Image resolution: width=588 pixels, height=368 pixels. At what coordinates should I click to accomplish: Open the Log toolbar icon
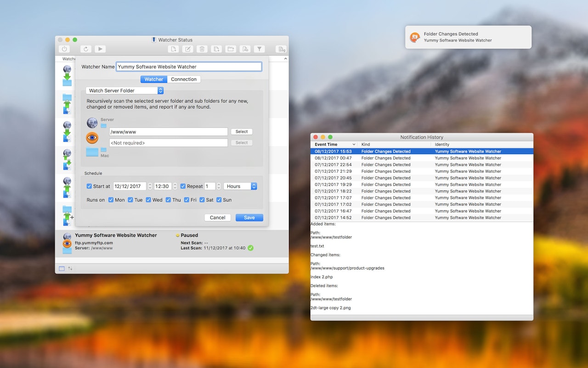coord(281,49)
